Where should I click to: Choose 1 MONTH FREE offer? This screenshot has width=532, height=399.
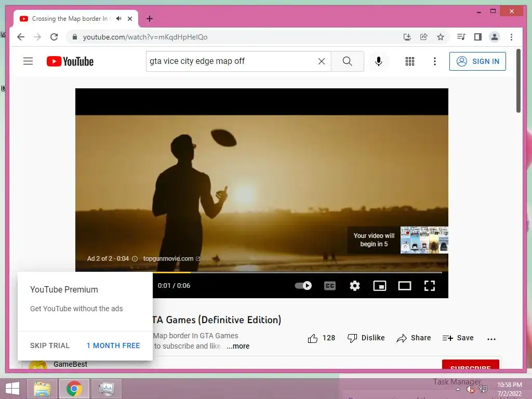click(x=113, y=345)
